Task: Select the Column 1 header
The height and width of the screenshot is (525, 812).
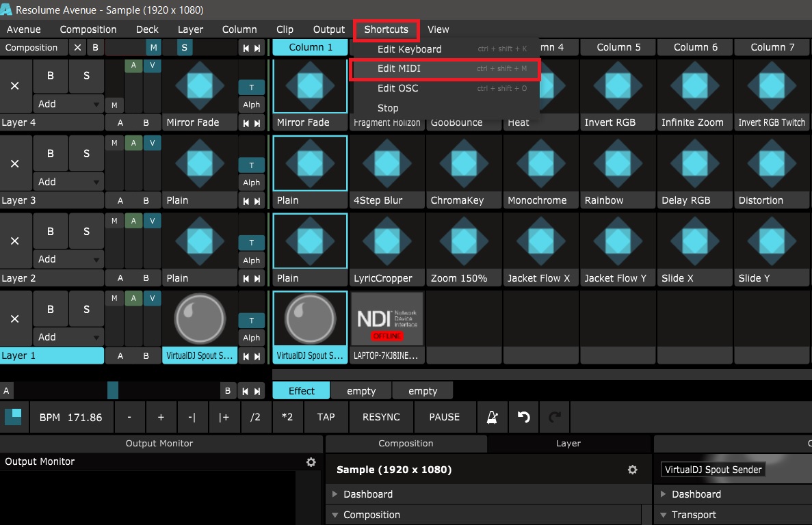Action: (310, 48)
